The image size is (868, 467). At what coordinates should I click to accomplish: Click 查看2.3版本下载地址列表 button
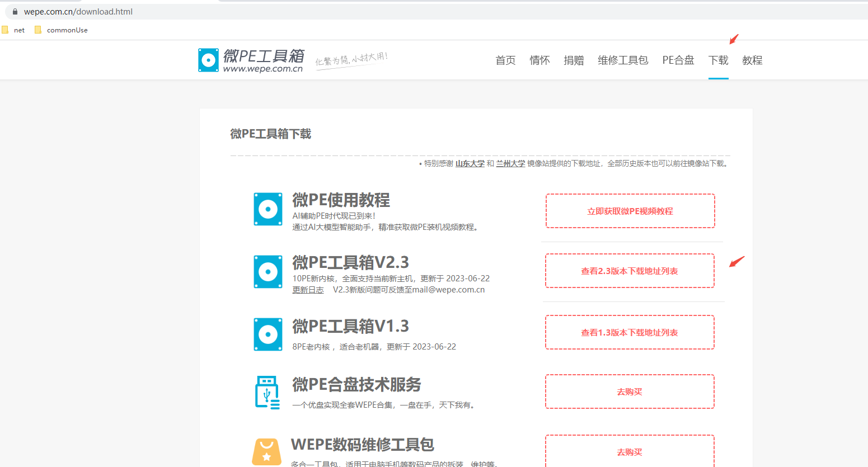pos(630,271)
